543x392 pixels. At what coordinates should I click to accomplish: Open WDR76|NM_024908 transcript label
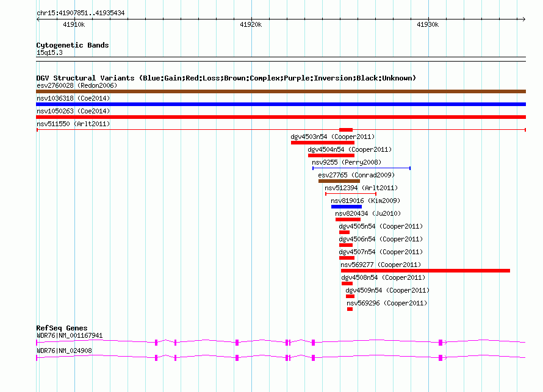pyautogui.click(x=65, y=351)
